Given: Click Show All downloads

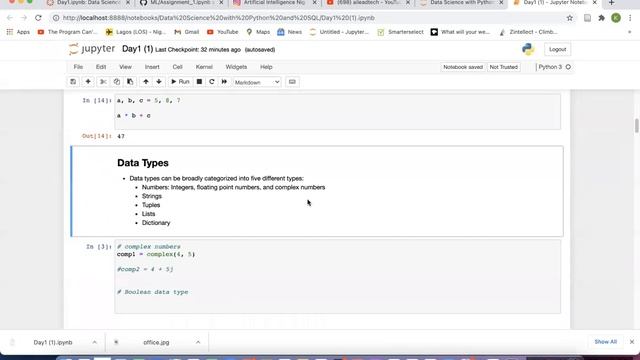Looking at the screenshot, I should click(x=605, y=342).
